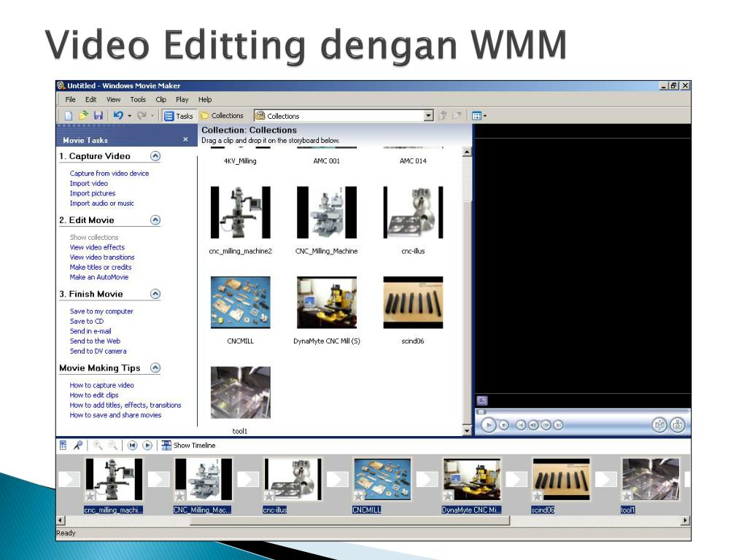Click Send to DV camera link
The width and height of the screenshot is (747, 560).
coord(98,351)
